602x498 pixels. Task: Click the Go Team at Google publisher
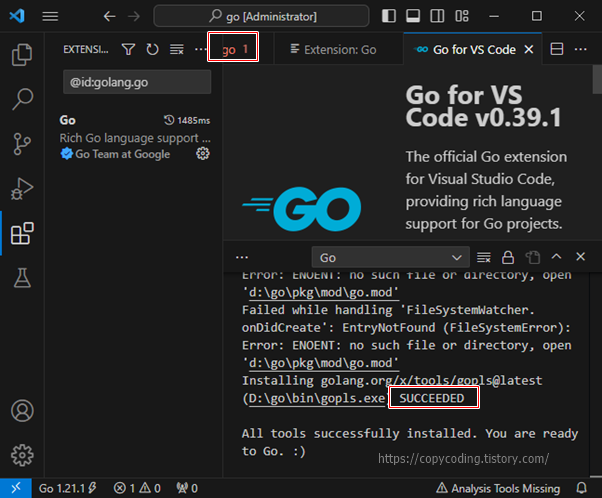pos(122,154)
